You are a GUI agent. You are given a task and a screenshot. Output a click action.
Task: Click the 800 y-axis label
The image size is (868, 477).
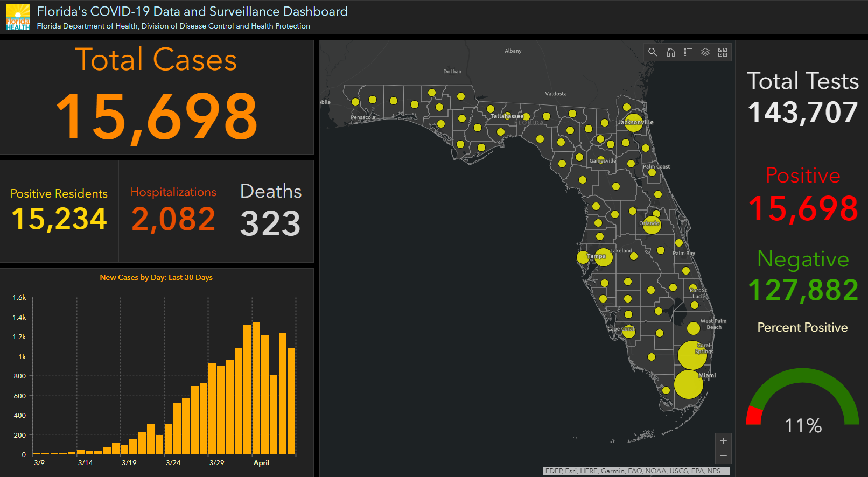click(20, 376)
